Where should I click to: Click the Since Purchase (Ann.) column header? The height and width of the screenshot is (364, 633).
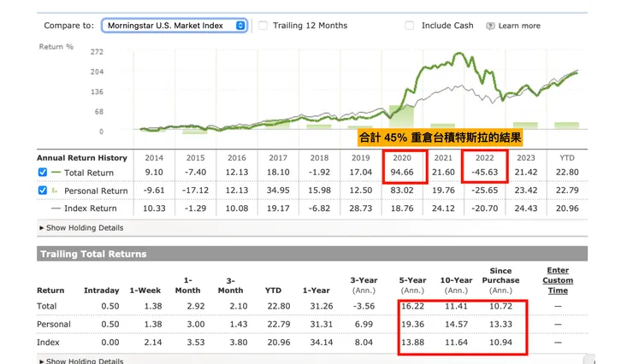[x=500, y=280]
